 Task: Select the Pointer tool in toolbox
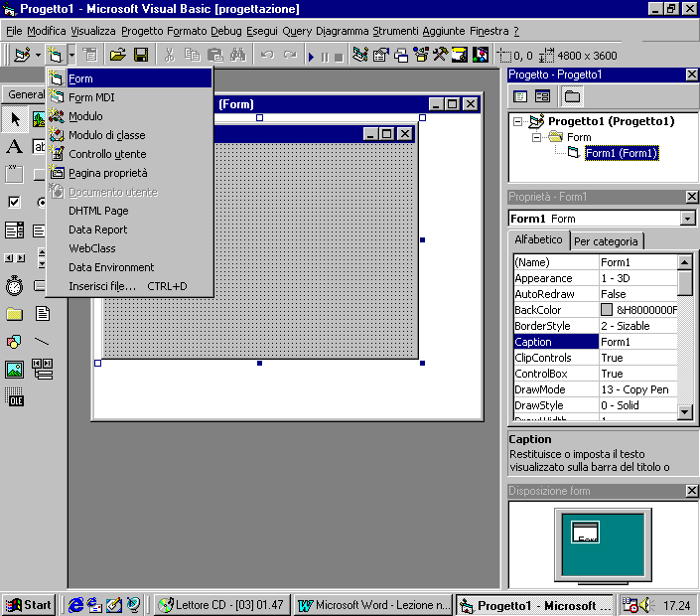[15, 119]
